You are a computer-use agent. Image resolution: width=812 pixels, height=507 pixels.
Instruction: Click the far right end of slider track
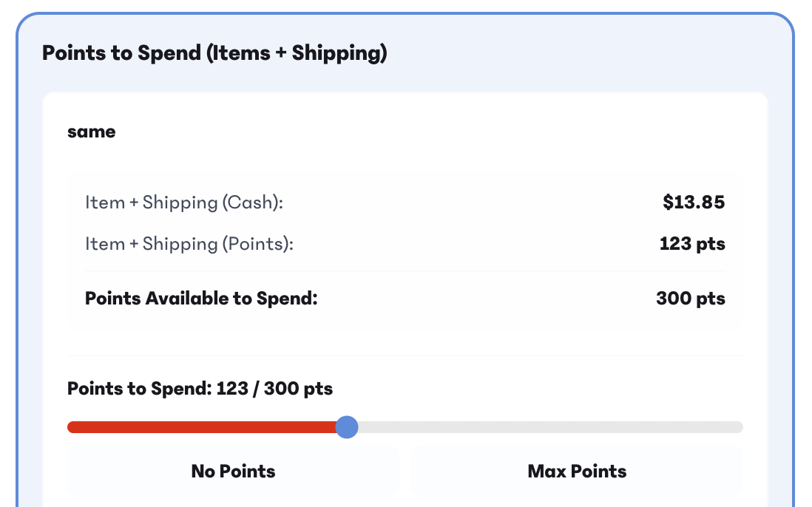(739, 427)
